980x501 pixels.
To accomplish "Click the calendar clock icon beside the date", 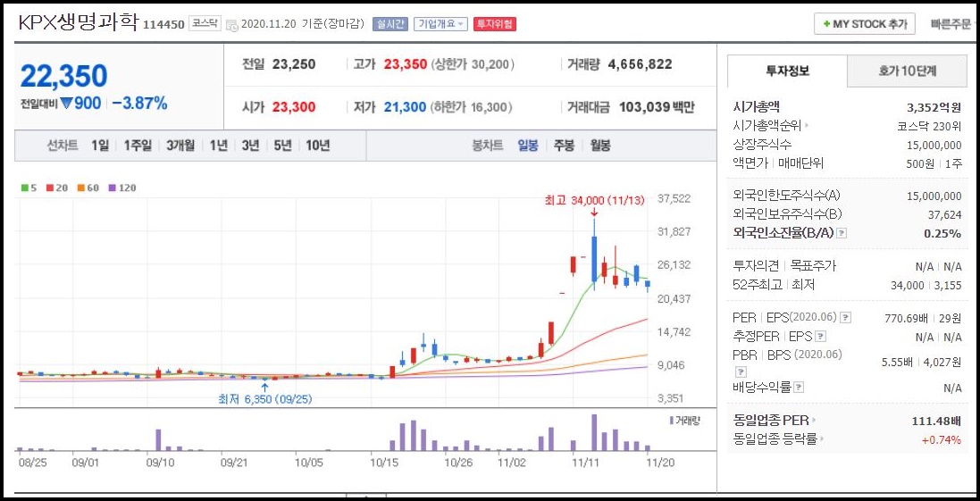I will coord(232,24).
